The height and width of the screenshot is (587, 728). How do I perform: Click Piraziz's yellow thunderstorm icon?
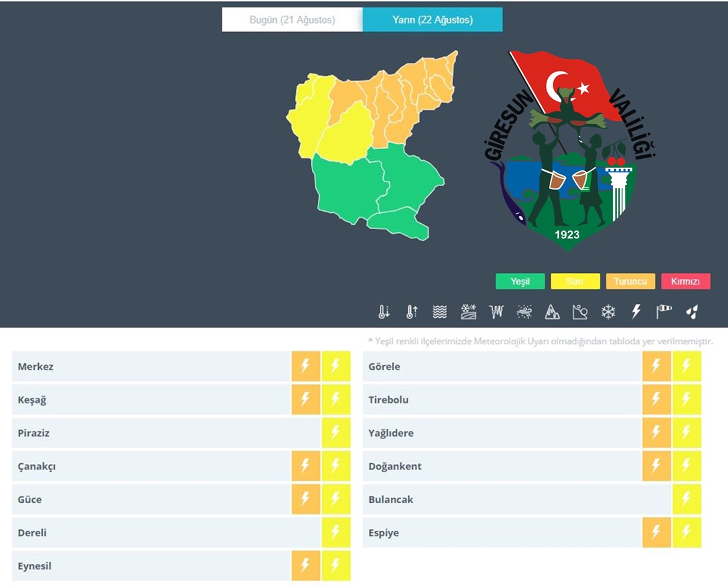click(x=336, y=433)
